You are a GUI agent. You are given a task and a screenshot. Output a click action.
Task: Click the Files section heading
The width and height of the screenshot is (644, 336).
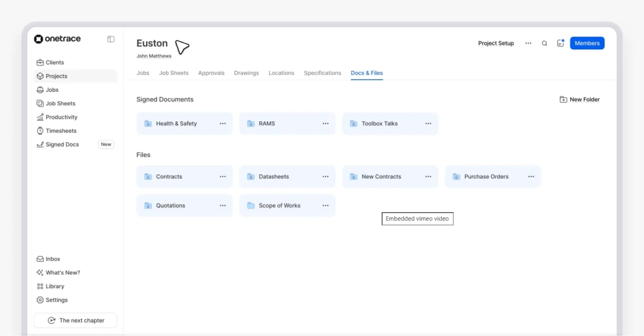(143, 155)
